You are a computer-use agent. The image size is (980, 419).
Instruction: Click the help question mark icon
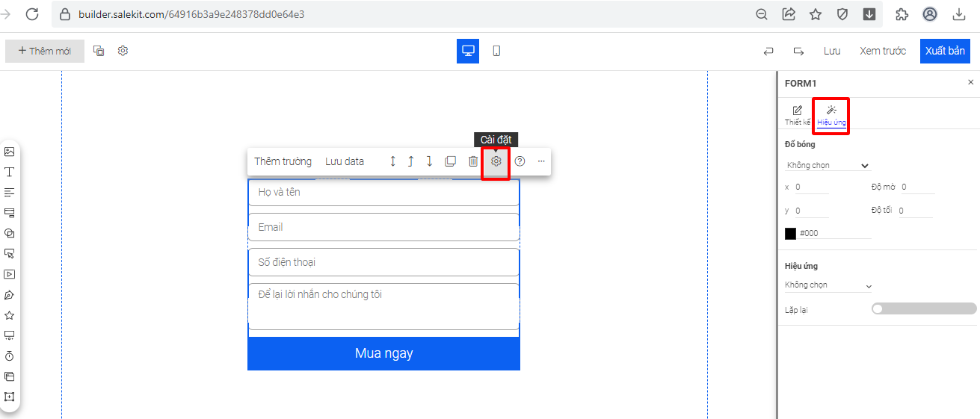pyautogui.click(x=520, y=161)
